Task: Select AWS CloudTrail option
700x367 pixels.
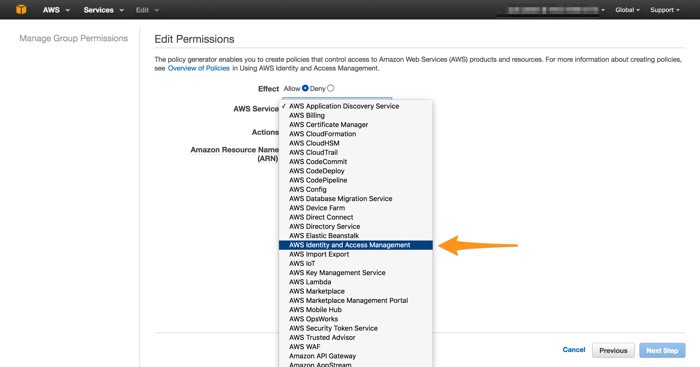Action: click(356, 152)
